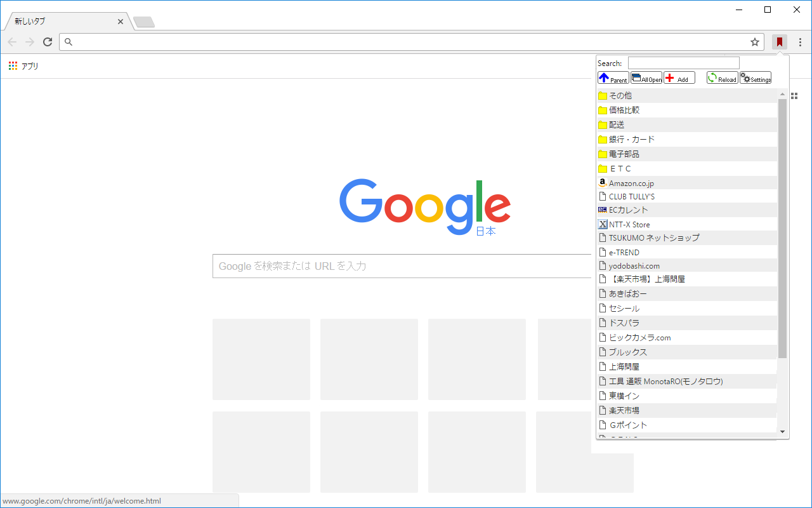This screenshot has height=508, width=812.
Task: Open the Amazon.co.jp bookmark
Action: click(687, 183)
